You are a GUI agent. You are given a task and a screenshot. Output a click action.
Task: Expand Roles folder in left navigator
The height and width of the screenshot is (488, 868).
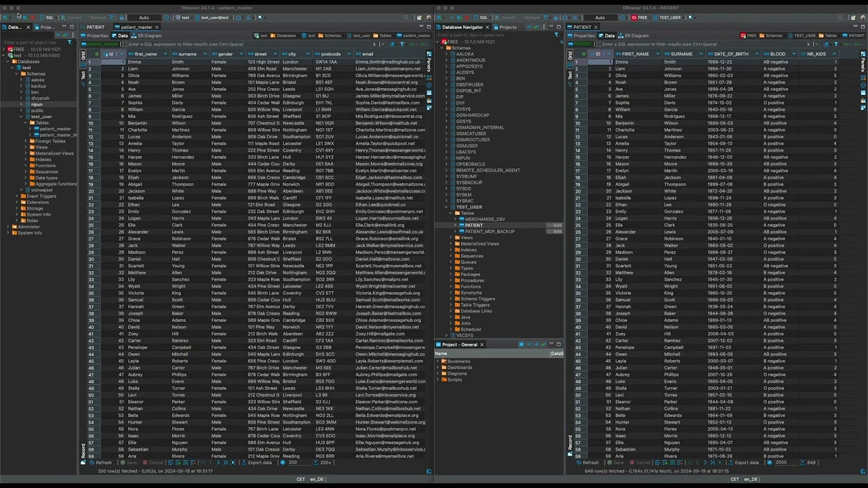[x=18, y=220]
